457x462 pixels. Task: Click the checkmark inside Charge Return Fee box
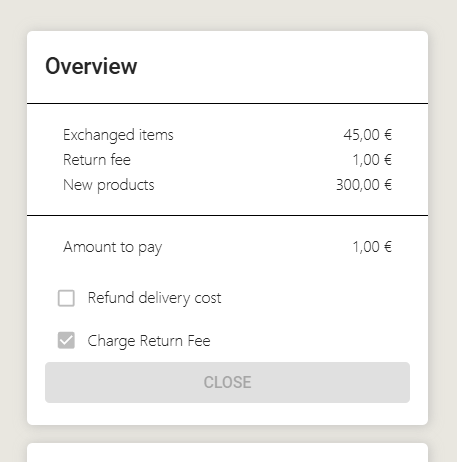pyautogui.click(x=66, y=340)
